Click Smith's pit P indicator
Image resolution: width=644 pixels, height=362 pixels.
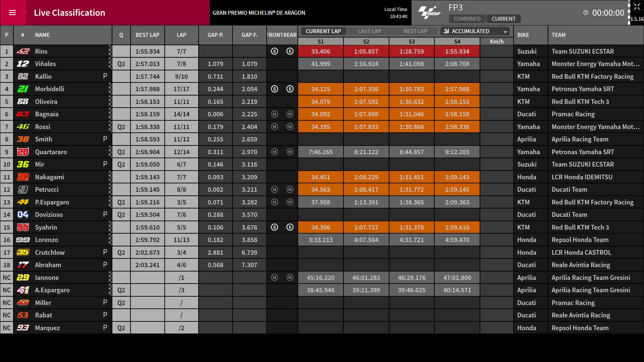[x=105, y=139]
